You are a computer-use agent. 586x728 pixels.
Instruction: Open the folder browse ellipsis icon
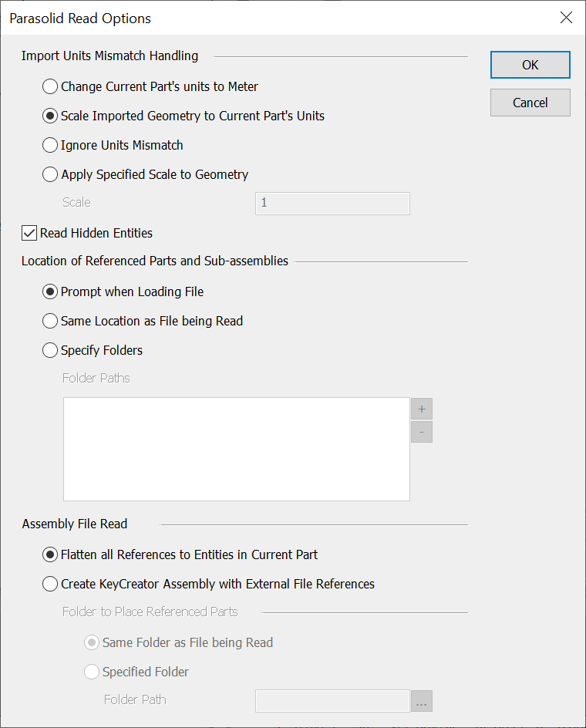tap(421, 701)
